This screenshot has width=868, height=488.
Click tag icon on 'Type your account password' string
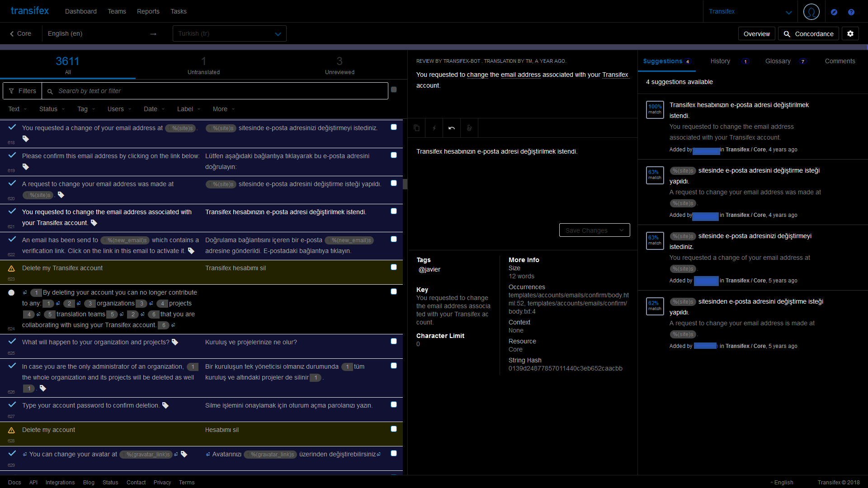pos(165,406)
